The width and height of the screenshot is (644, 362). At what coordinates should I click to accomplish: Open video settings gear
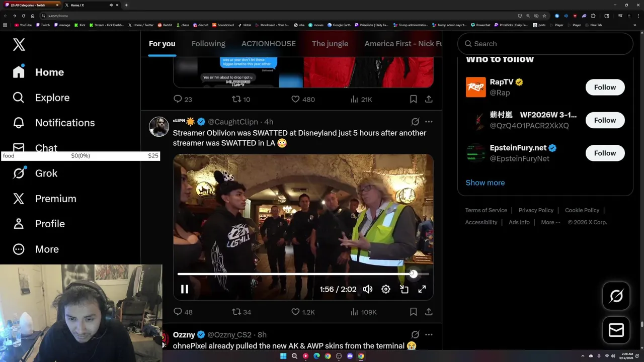(x=386, y=289)
